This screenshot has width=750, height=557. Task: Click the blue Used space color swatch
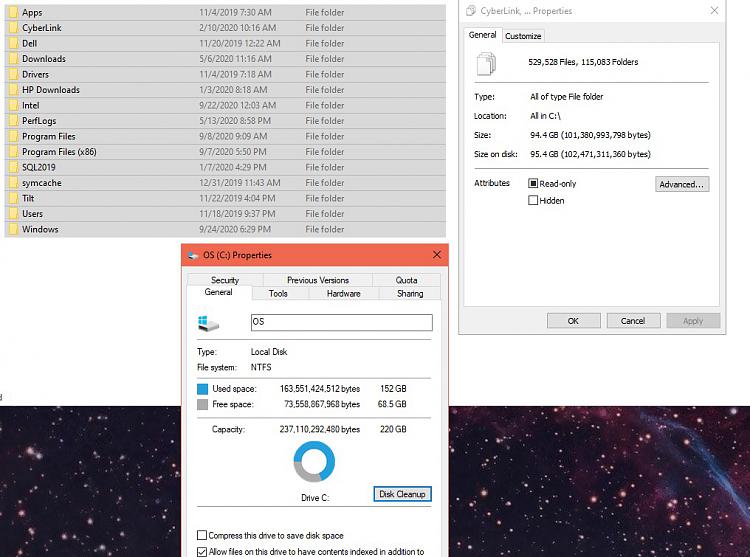click(x=203, y=389)
